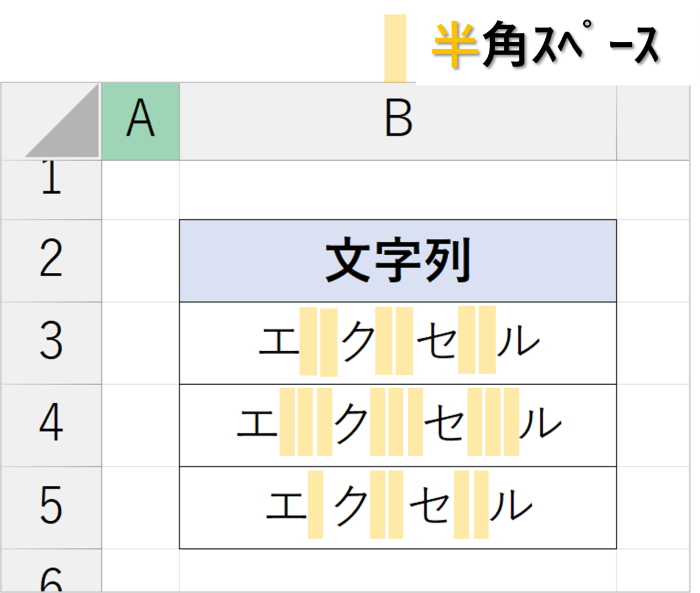Select cell B5 with mixed spaces

coord(398,507)
